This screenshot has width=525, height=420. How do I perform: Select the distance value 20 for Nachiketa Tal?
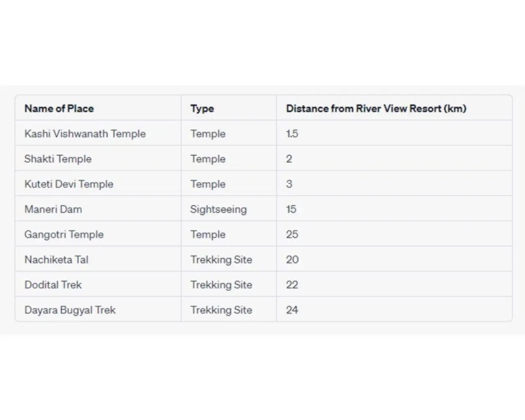pos(292,259)
